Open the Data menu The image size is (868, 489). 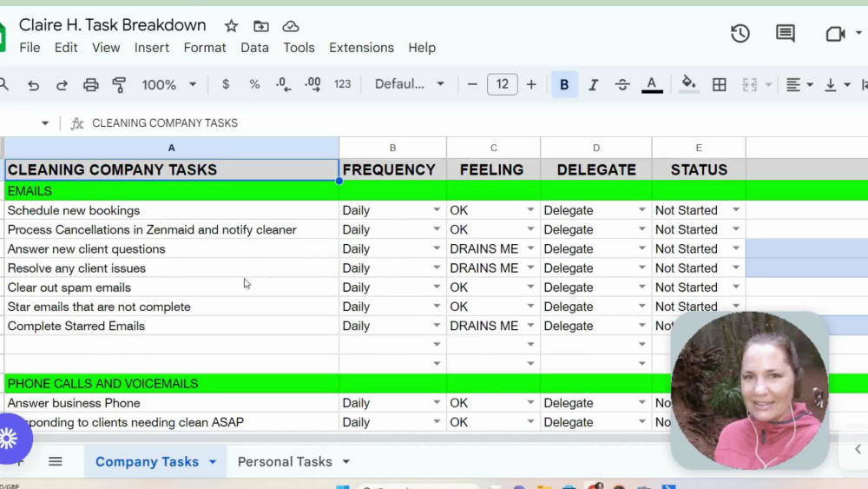[254, 48]
